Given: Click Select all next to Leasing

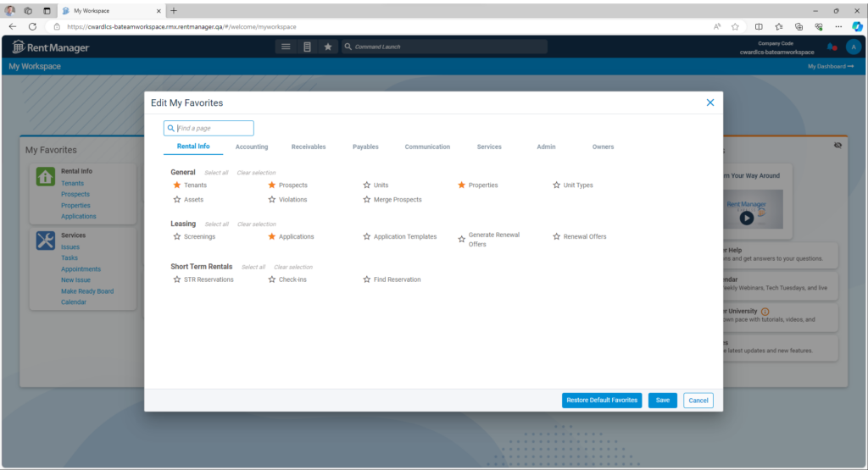Looking at the screenshot, I should [x=217, y=224].
